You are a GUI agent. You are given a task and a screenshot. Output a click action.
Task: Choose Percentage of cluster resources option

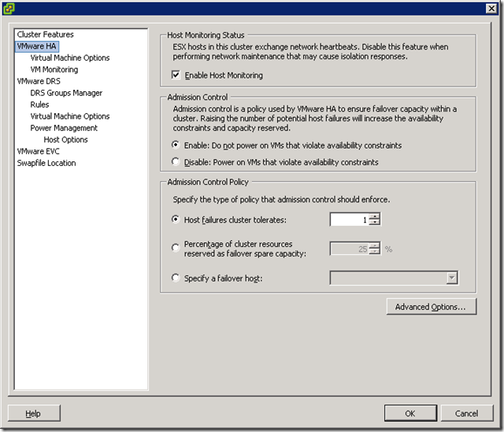click(x=175, y=248)
